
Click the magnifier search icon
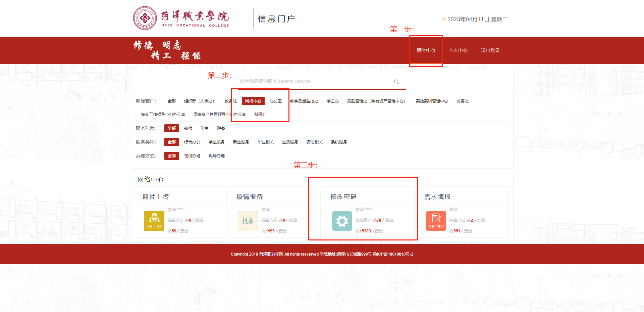coord(396,82)
